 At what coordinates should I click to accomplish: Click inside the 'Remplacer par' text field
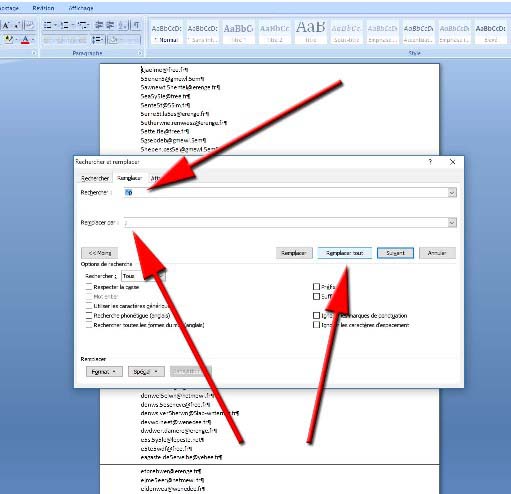pos(286,222)
